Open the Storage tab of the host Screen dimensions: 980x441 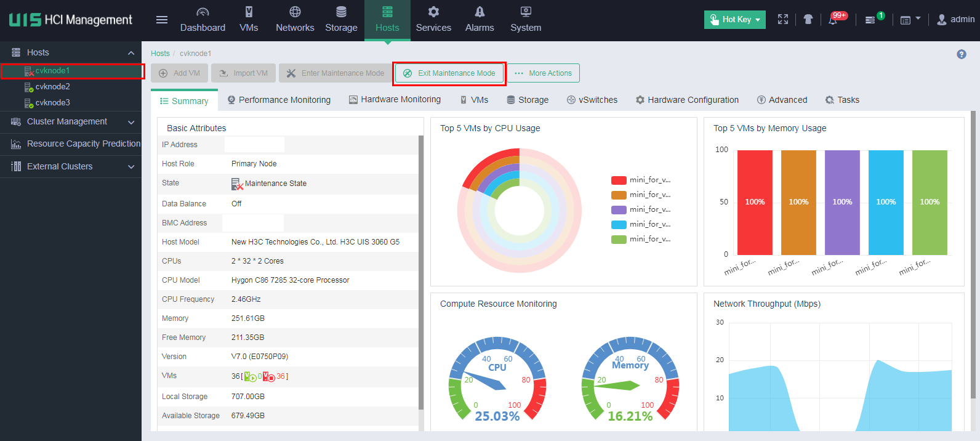(528, 100)
